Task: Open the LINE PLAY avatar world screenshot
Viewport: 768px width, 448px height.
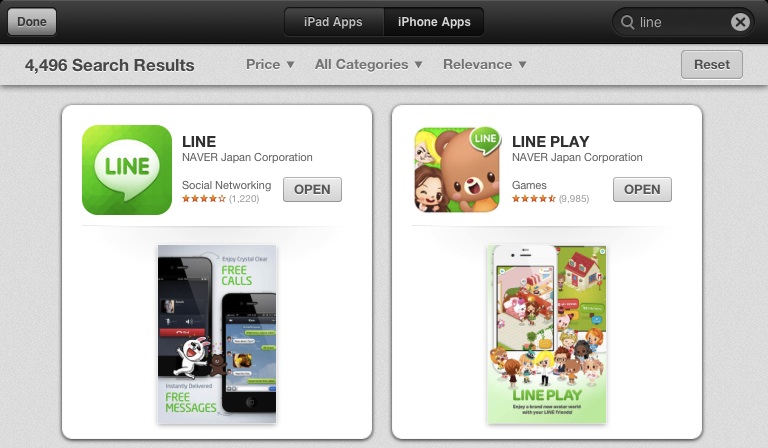Action: point(547,334)
